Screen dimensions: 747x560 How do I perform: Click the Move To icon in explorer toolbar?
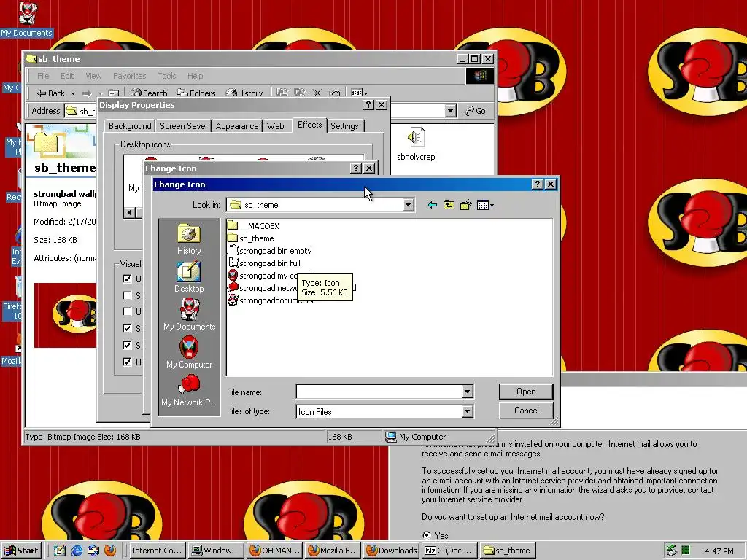[x=282, y=93]
